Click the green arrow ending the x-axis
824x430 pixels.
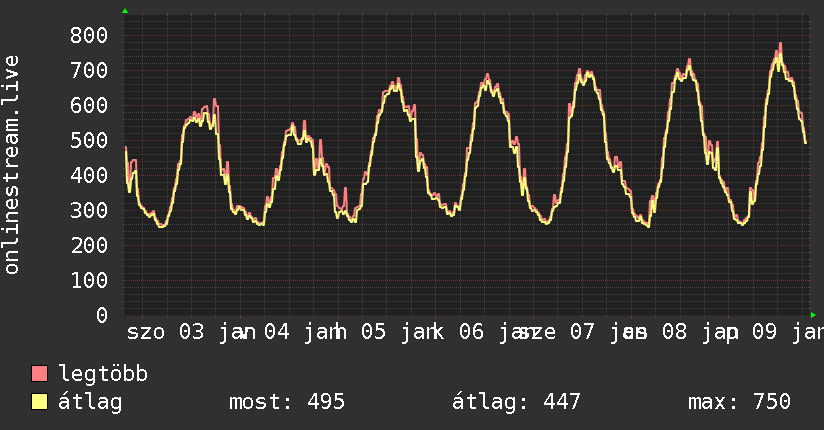[813, 315]
